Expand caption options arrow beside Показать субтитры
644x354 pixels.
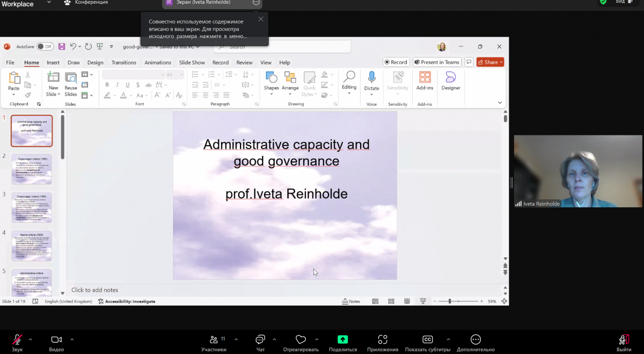point(448,339)
